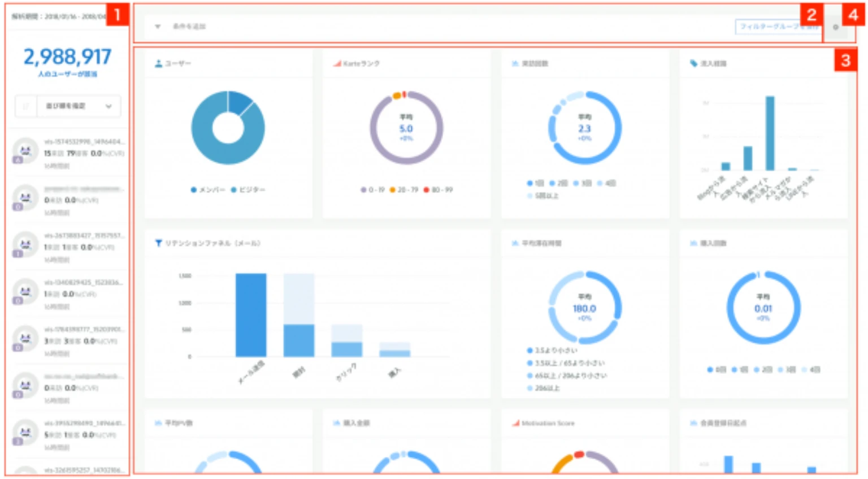This screenshot has height=479, width=868.
Task: Open avatar of user vis-1340829425
Action: pyautogui.click(x=25, y=291)
